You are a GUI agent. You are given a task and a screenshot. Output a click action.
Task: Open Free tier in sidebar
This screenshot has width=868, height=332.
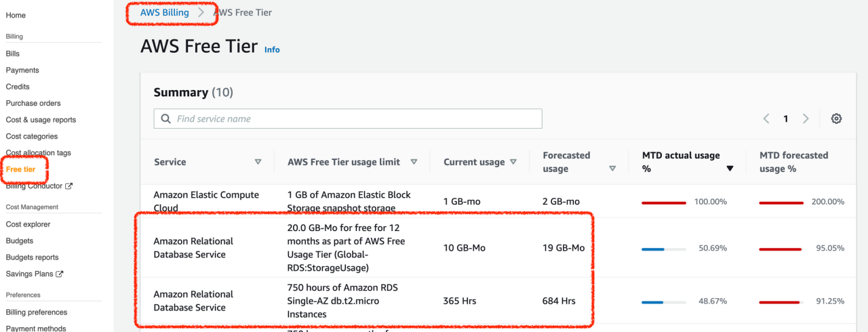(x=20, y=169)
